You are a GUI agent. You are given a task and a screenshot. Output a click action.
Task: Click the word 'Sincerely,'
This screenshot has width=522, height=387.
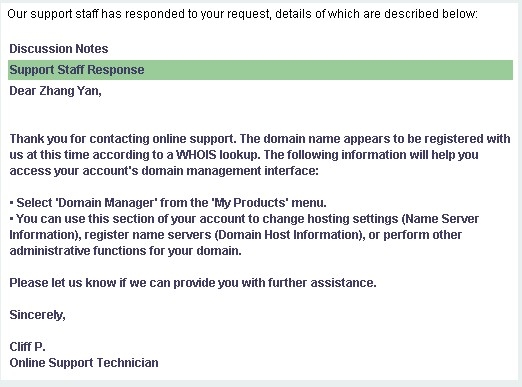(x=37, y=315)
